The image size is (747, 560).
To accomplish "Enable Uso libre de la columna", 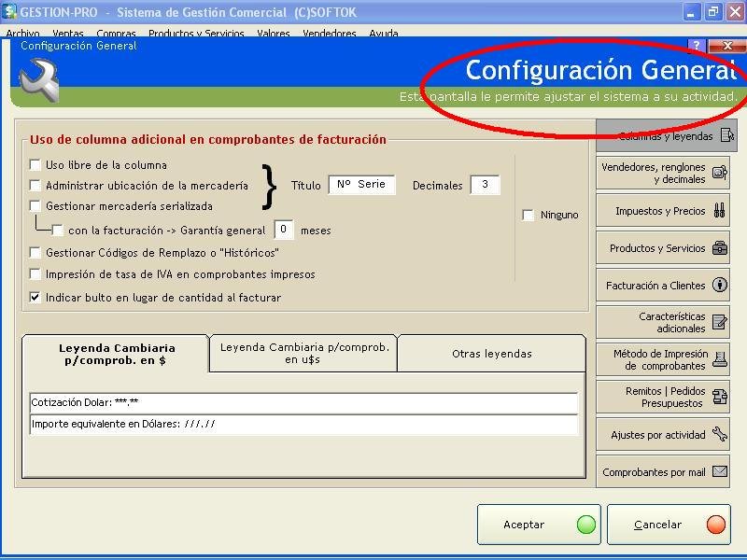I will tap(35, 165).
